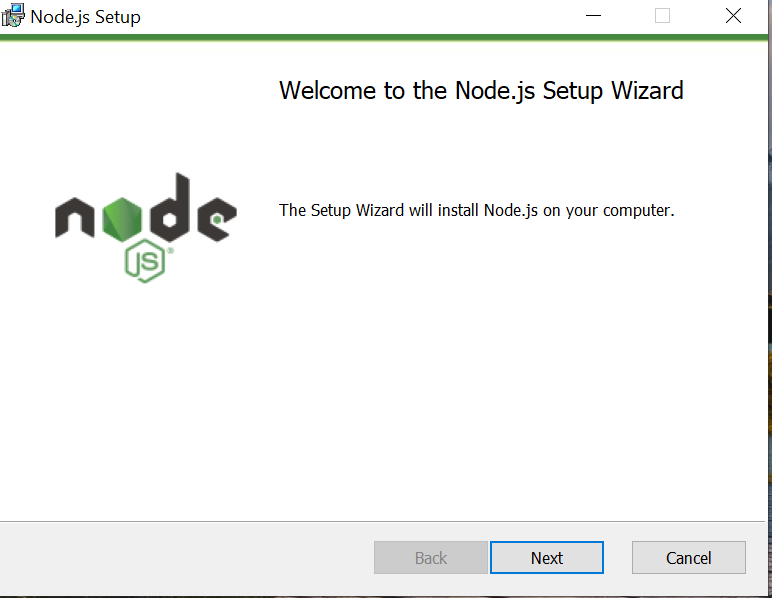
Task: Click the 'Welcome to the Node.js Setup Wizard' heading
Action: 481,91
